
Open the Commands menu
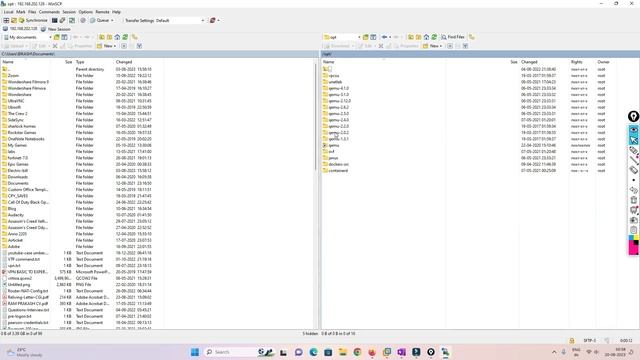[x=49, y=12]
